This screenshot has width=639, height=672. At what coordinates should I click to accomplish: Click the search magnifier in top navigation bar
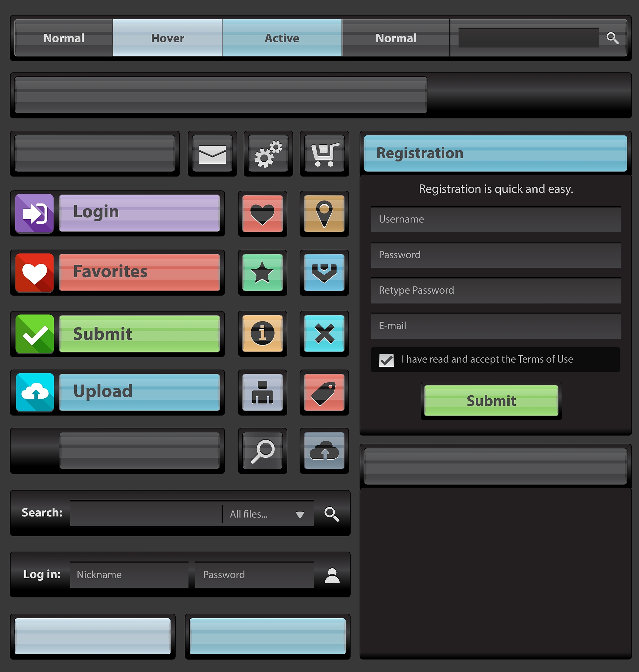[612, 38]
